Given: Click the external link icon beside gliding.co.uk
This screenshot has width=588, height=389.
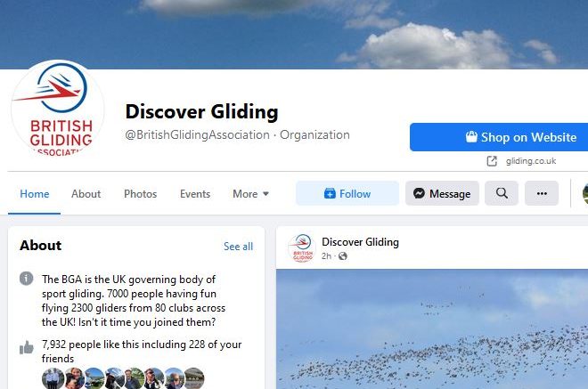Looking at the screenshot, I should pos(492,161).
